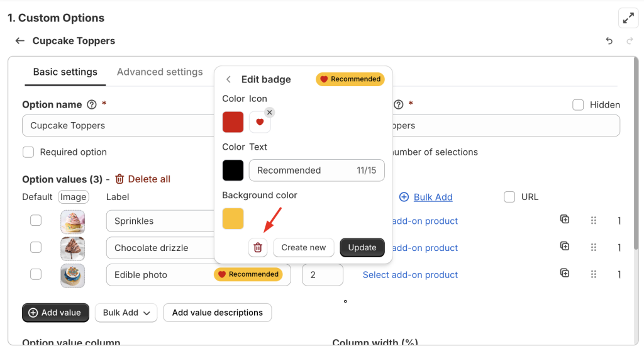Go back using arrow beside Cupcake Toppers
This screenshot has width=644, height=351.
pyautogui.click(x=20, y=41)
